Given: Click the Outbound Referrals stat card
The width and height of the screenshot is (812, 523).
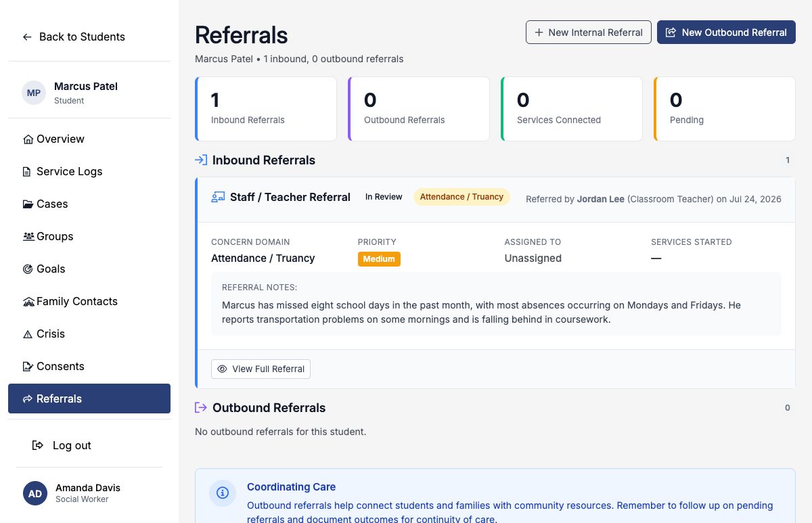Looking at the screenshot, I should tap(419, 109).
